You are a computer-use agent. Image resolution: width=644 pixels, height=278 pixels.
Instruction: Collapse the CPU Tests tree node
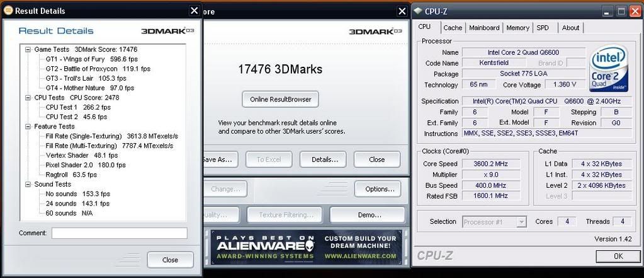(x=28, y=98)
